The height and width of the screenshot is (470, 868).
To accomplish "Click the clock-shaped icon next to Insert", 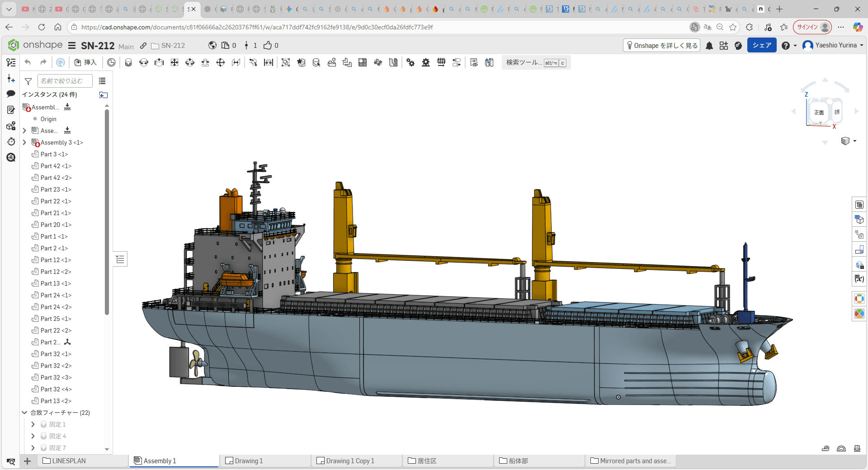I will pyautogui.click(x=111, y=62).
